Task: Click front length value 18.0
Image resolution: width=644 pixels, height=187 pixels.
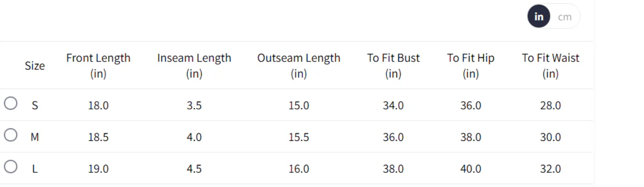Action: tap(98, 105)
